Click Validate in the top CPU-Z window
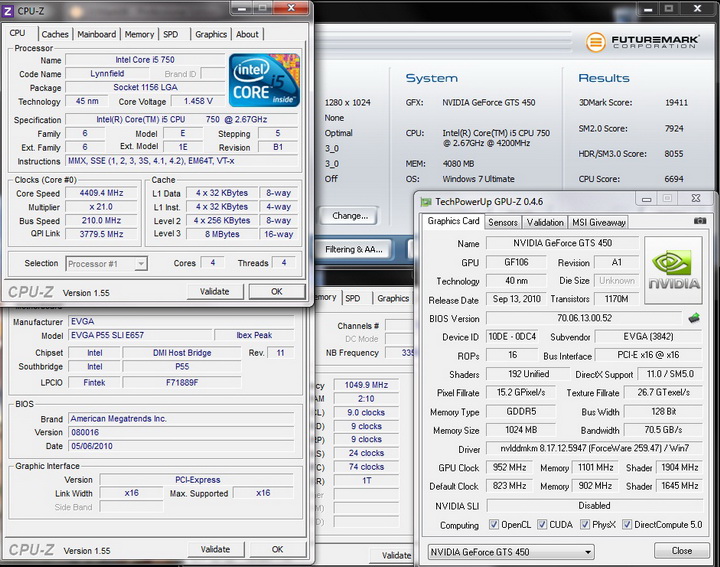The image size is (720, 567). (214, 292)
